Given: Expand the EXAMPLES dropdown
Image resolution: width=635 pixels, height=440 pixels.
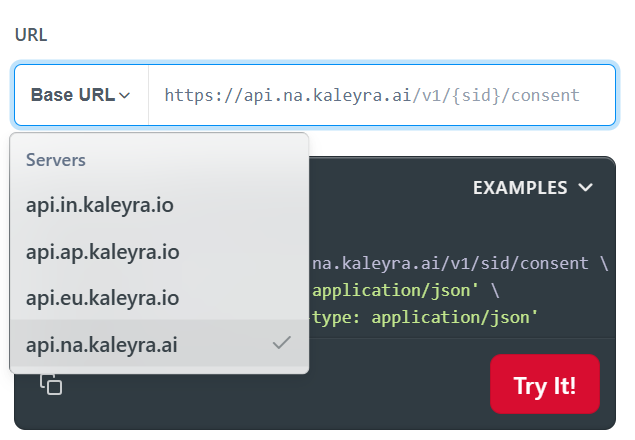Looking at the screenshot, I should point(533,188).
